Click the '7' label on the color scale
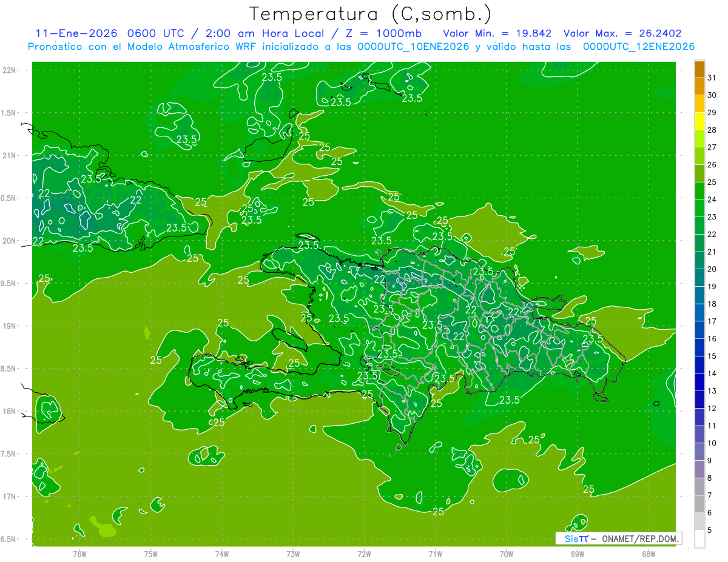The width and height of the screenshot is (728, 562). 710,495
